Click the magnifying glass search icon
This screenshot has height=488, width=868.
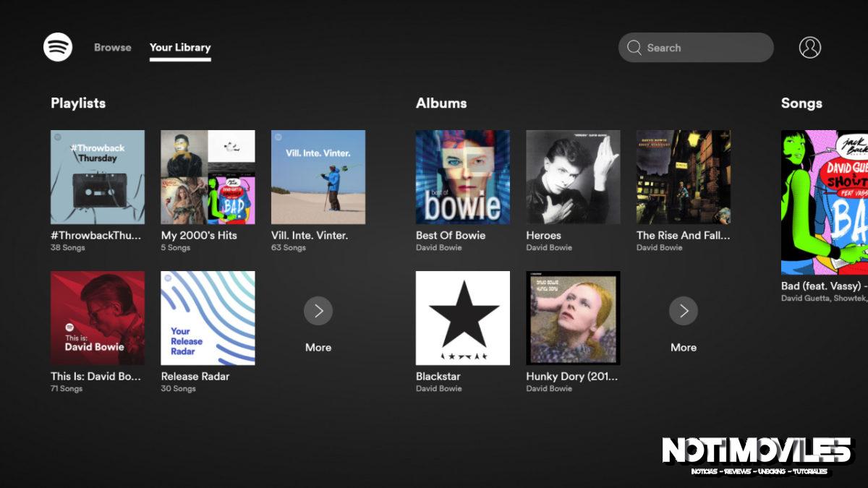[x=634, y=48]
